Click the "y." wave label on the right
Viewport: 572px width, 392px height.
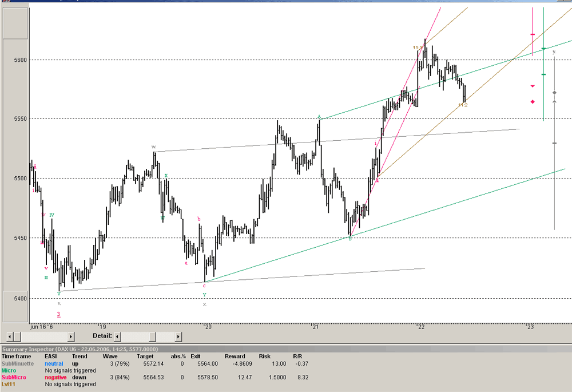[554, 52]
